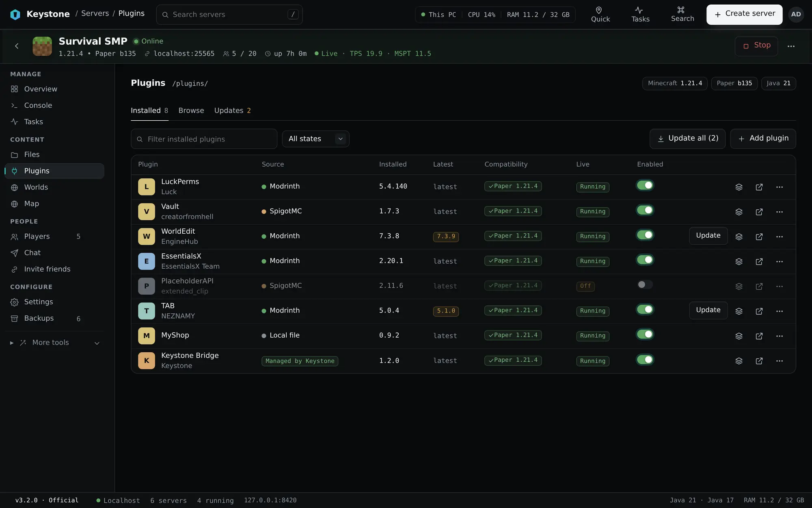Open the All states dropdown

tap(315, 139)
